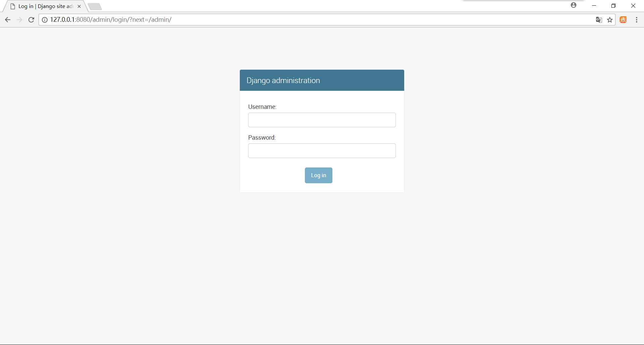Open Chrome profile user icon
This screenshot has width=644, height=345.
(574, 5)
